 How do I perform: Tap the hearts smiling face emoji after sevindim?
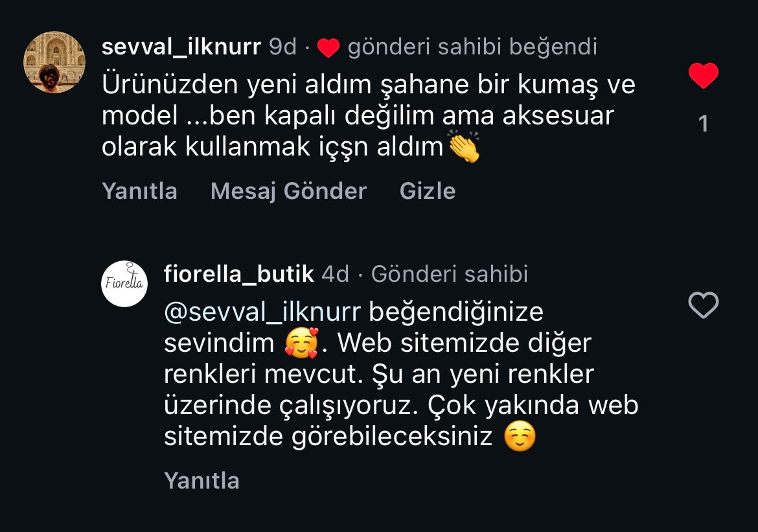(302, 343)
